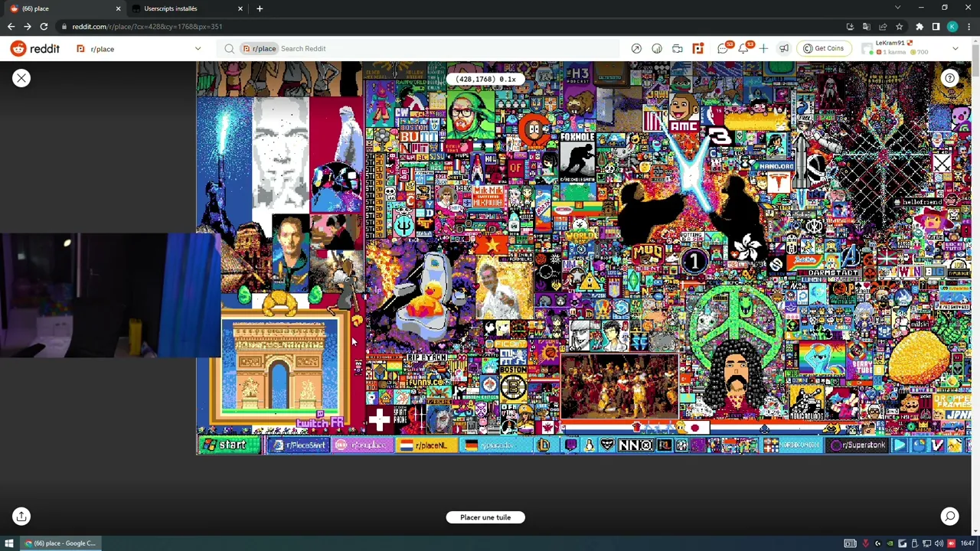Open the orange r/place header icon
980x551 pixels.
698,48
